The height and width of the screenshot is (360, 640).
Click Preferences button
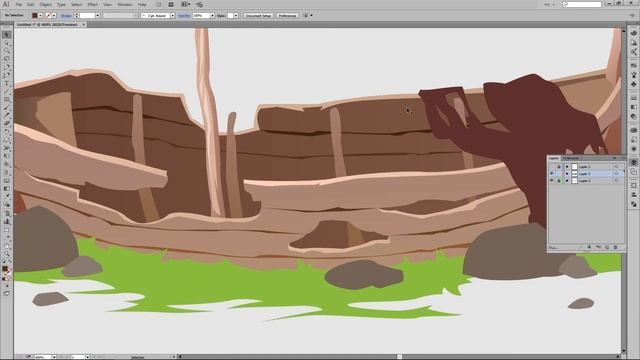(287, 16)
